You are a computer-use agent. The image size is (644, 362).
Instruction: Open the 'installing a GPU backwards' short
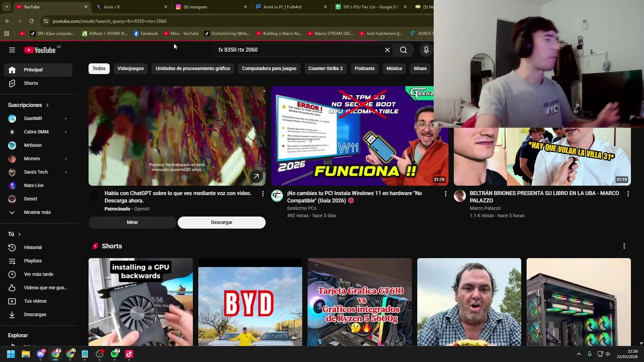pos(140,302)
